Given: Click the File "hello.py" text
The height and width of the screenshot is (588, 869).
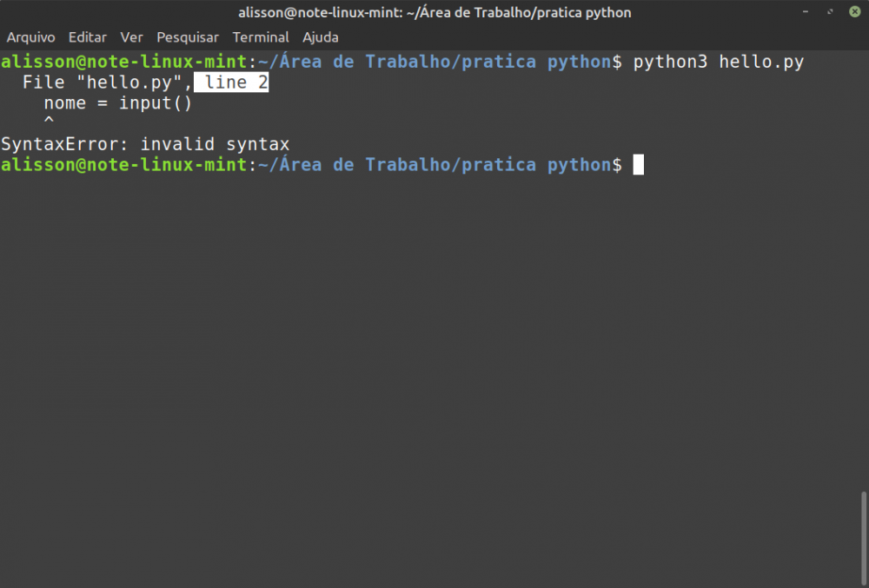Looking at the screenshot, I should 103,83.
